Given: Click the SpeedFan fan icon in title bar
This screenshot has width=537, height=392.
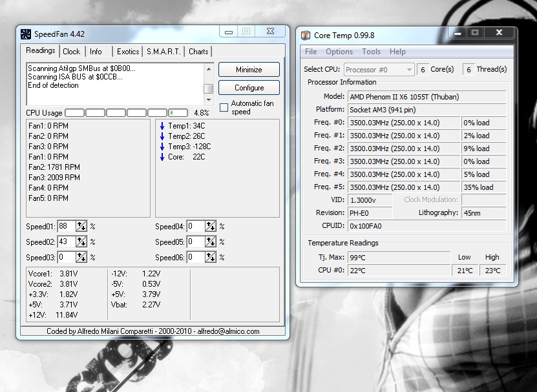Looking at the screenshot, I should click(x=26, y=34).
